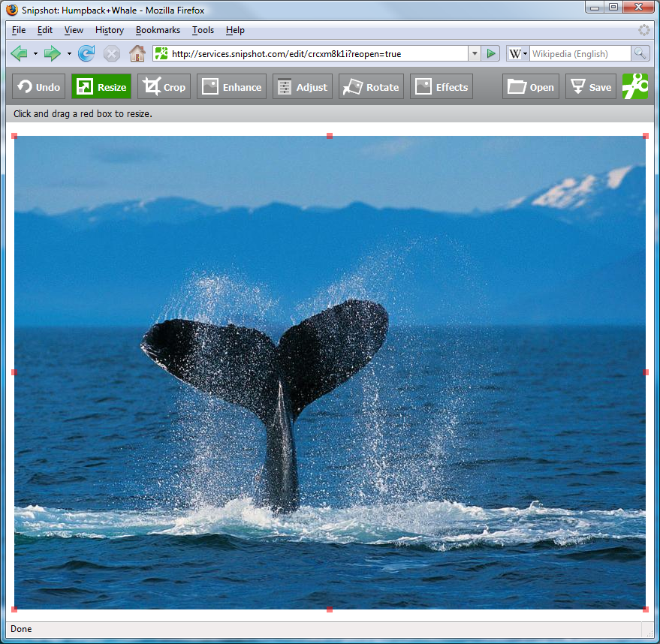Open the Bookmarks menu
This screenshot has width=660, height=644.
pyautogui.click(x=158, y=30)
